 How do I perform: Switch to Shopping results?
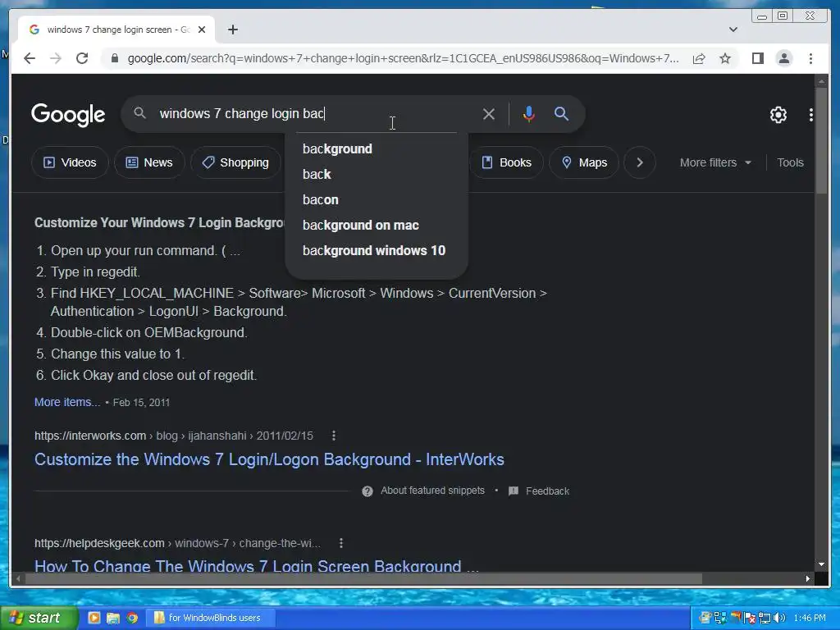pos(235,162)
